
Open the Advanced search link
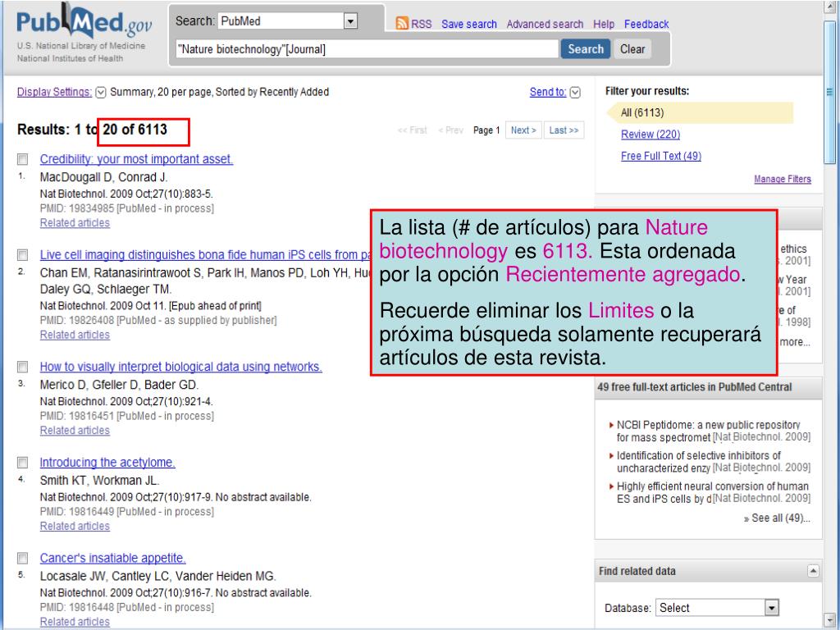click(545, 24)
